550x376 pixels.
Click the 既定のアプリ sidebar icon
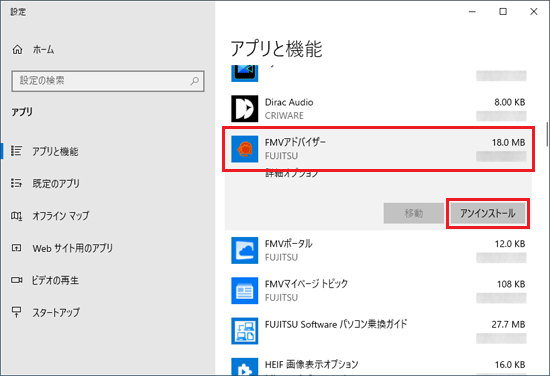(x=16, y=183)
